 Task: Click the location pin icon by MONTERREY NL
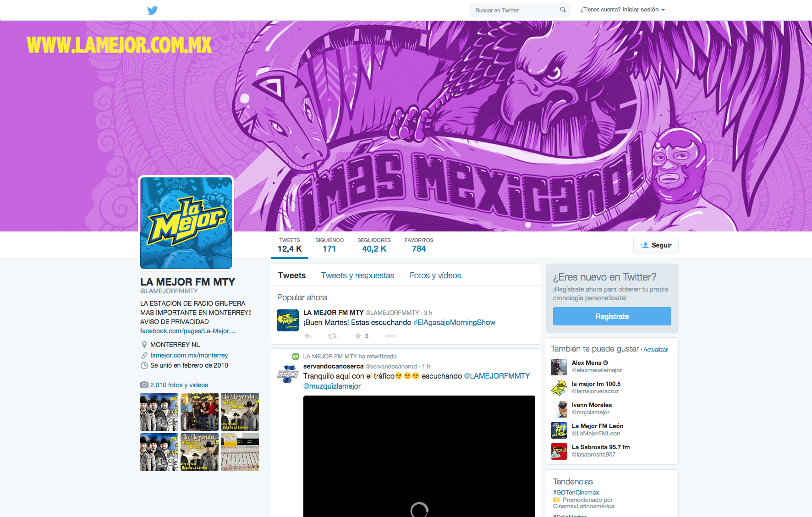(x=144, y=345)
